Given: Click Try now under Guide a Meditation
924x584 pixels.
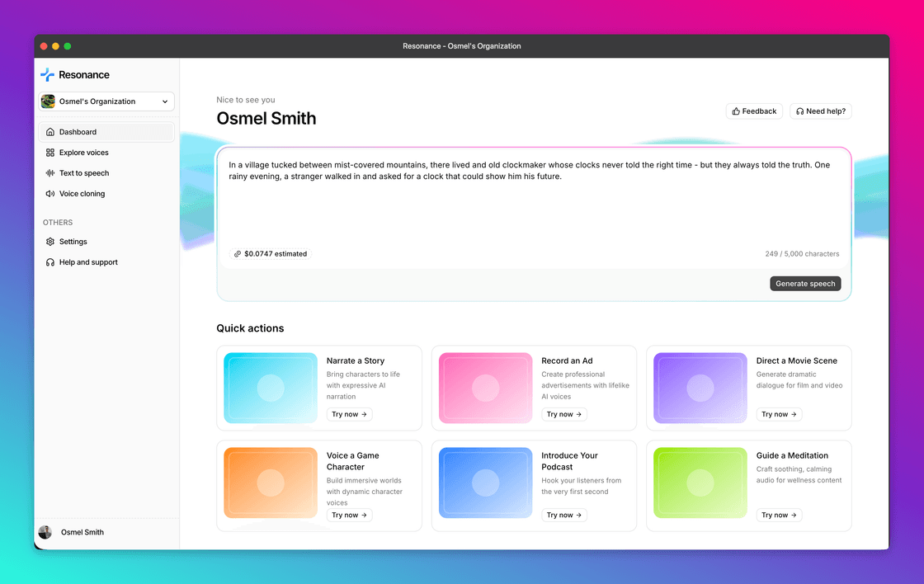Looking at the screenshot, I should pyautogui.click(x=779, y=515).
